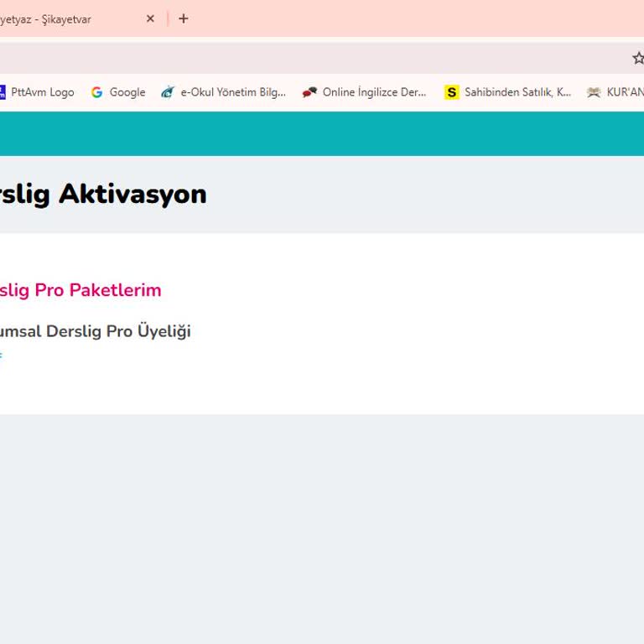Open the e-Okul Yönetim Bilg... bookmark

click(x=223, y=92)
